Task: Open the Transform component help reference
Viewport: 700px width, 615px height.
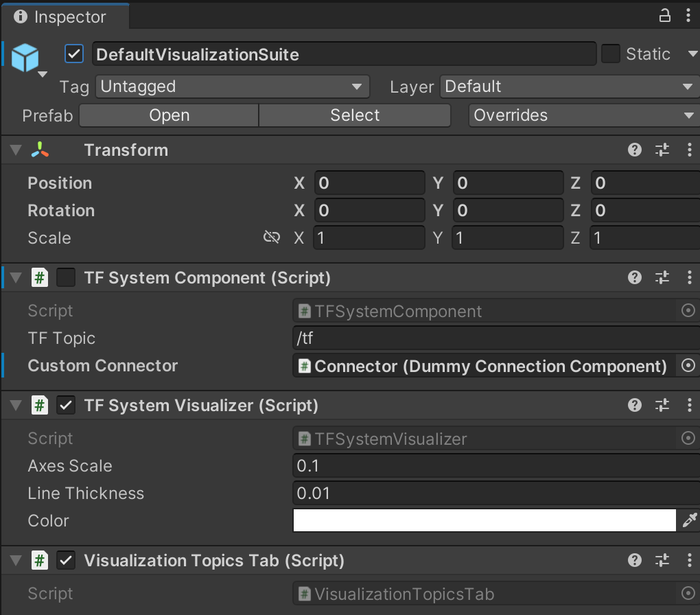Action: point(635,150)
